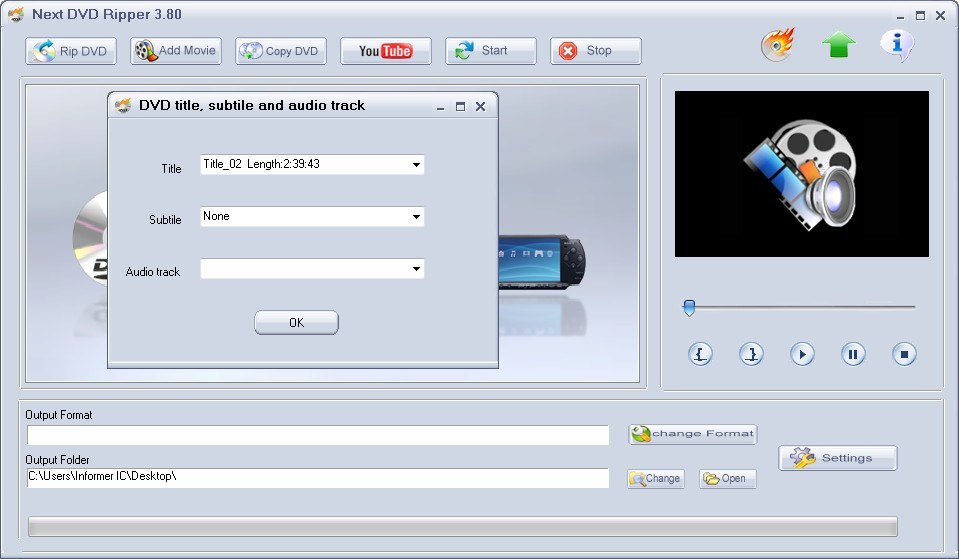Viewport: 959px width, 559px height.
Task: Set the clip end marker bracket
Action: pos(751,354)
